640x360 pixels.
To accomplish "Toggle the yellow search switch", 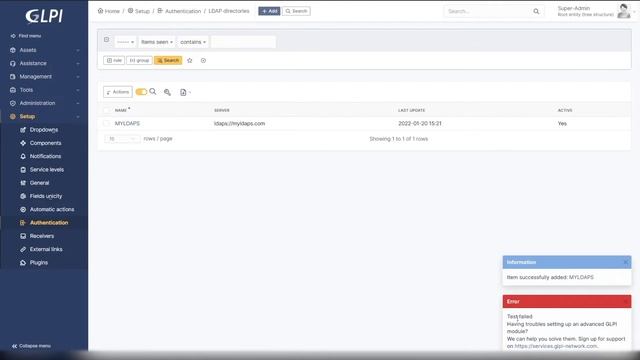I will click(x=141, y=92).
